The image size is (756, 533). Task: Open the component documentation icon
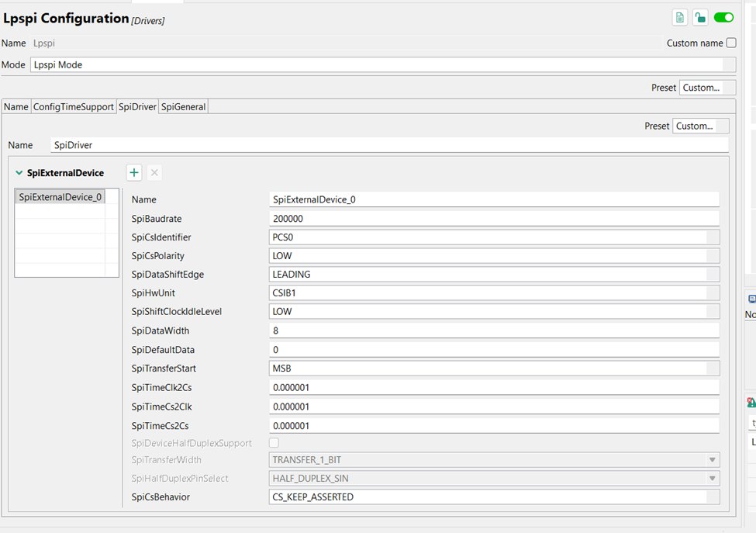(680, 18)
